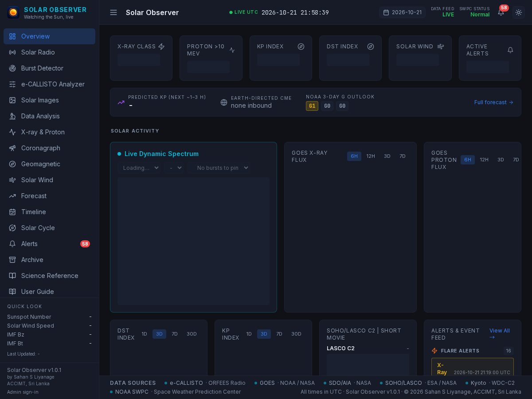532x399 pixels.
Task: Click the X-Ray Class lightning icon
Action: (161, 47)
